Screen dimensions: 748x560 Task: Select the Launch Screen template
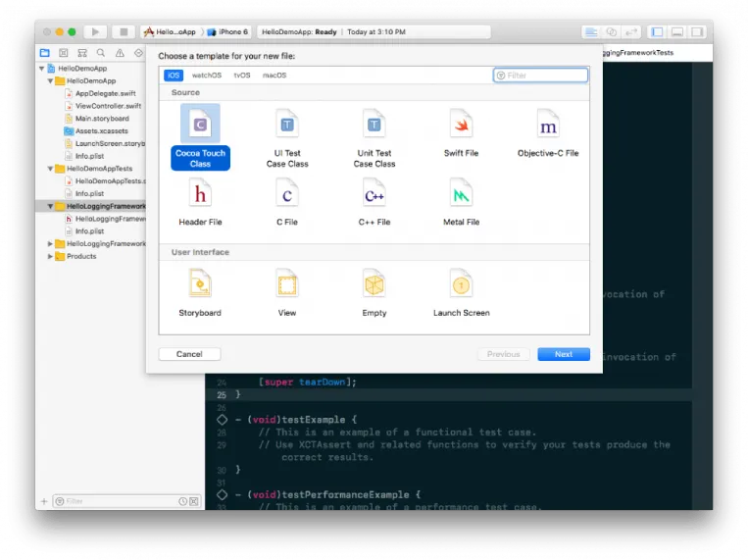click(462, 292)
